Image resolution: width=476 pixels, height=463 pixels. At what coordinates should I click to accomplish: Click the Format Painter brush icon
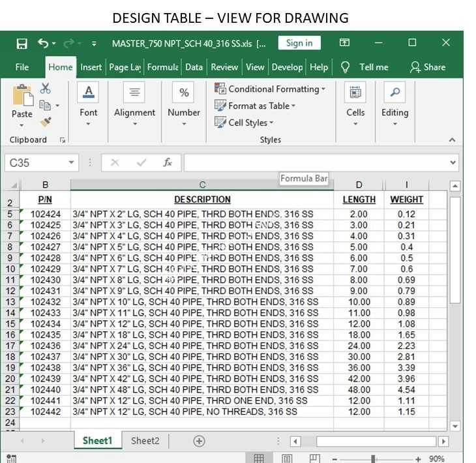[46, 122]
